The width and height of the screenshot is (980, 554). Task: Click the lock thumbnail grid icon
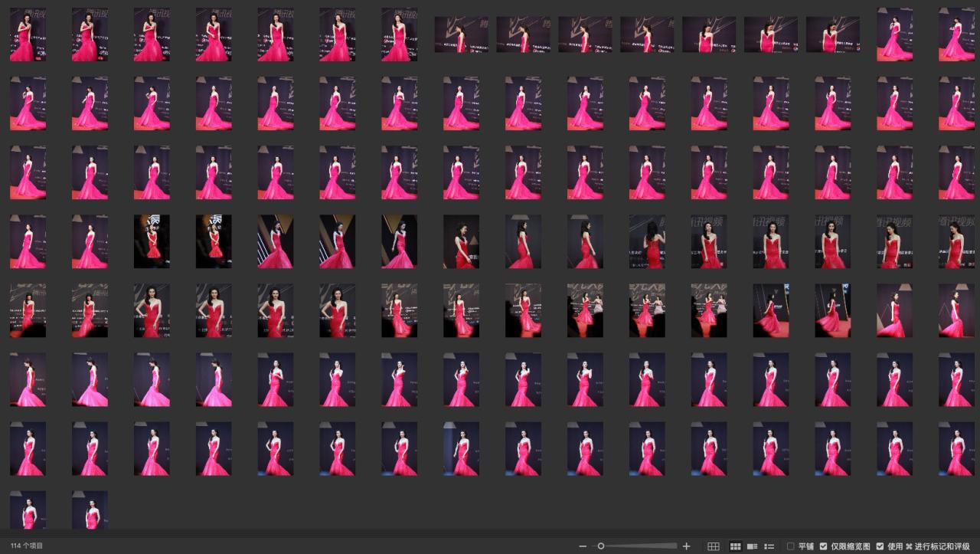tap(713, 546)
